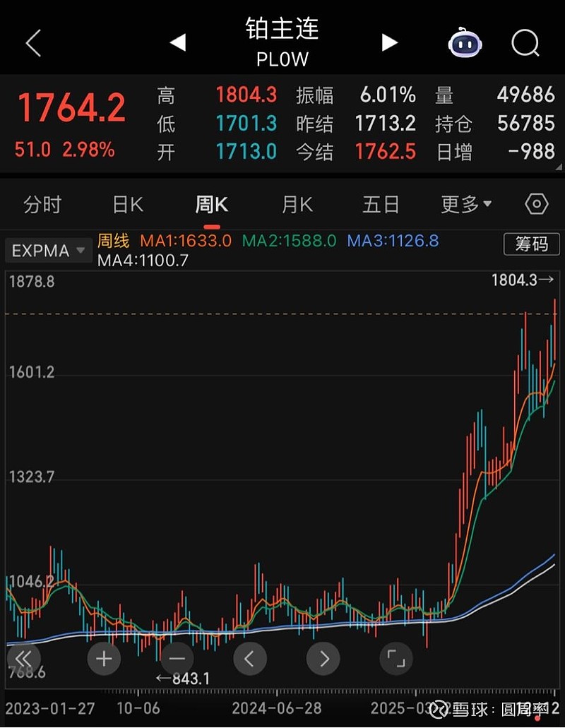Screen dimensions: 565x728
Task: Open the 月K monthly view
Action: 295,203
